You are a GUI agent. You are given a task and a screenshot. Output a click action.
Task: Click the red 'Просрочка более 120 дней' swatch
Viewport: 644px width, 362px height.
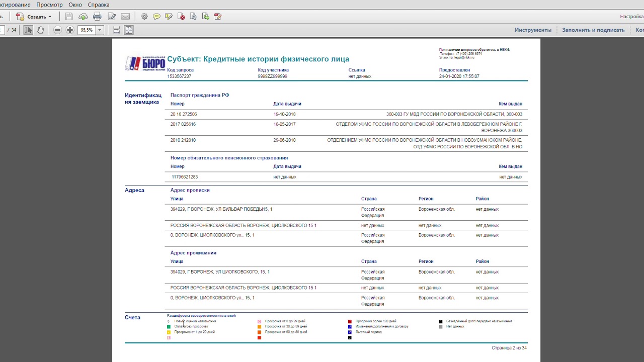[x=350, y=321]
